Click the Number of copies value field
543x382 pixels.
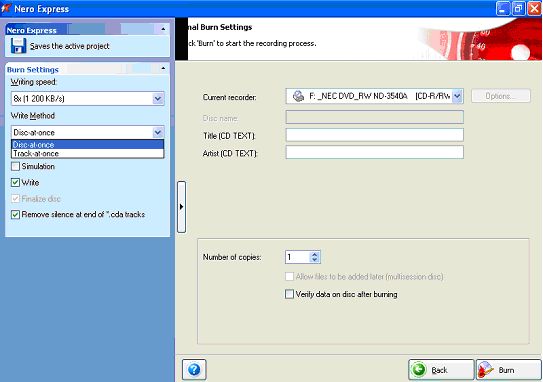tap(297, 257)
